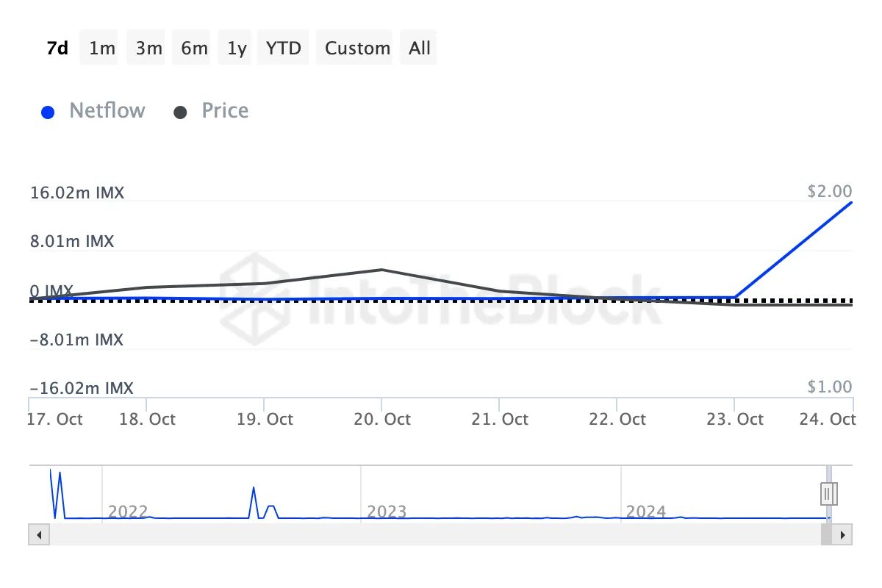This screenshot has height=588, width=882.
Task: Click the blue Netflow legend dot
Action: pyautogui.click(x=48, y=111)
